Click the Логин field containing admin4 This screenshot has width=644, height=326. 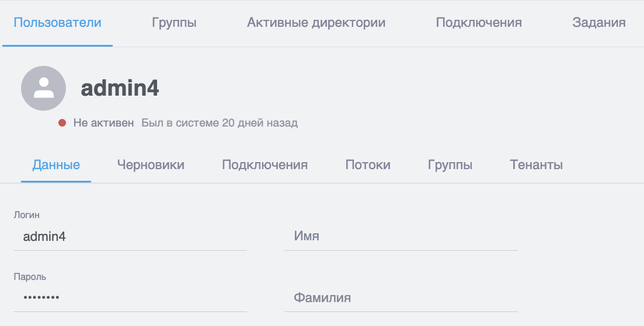[130, 236]
